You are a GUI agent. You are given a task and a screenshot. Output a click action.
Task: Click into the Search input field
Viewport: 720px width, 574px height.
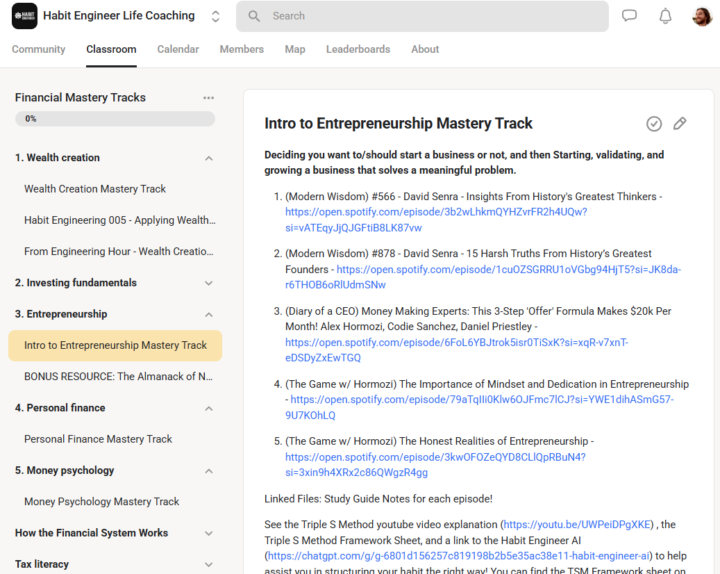coord(430,16)
